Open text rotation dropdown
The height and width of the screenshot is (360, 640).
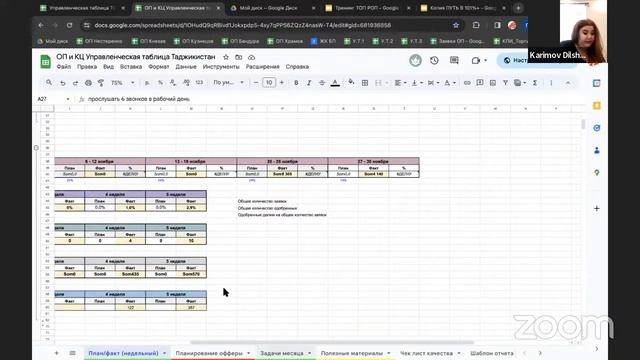(x=449, y=83)
